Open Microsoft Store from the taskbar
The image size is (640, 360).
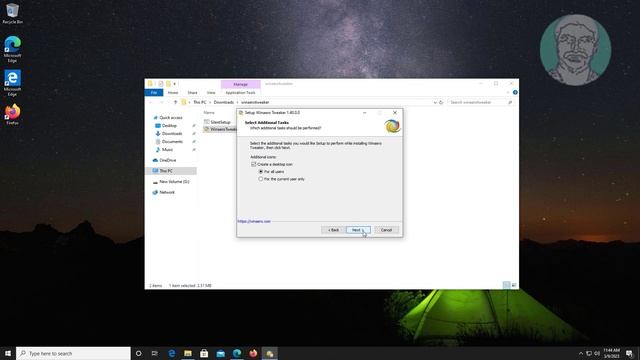[x=204, y=353]
